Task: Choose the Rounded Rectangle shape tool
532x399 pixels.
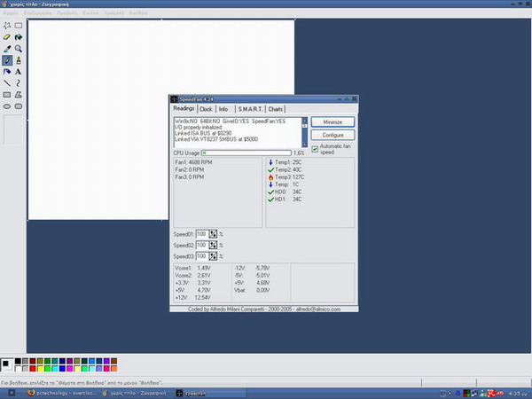Action: click(x=19, y=106)
